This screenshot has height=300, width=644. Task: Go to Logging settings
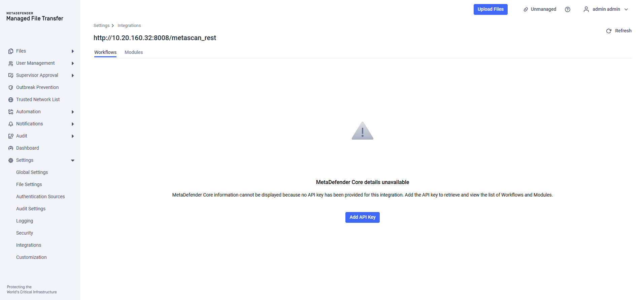click(25, 221)
